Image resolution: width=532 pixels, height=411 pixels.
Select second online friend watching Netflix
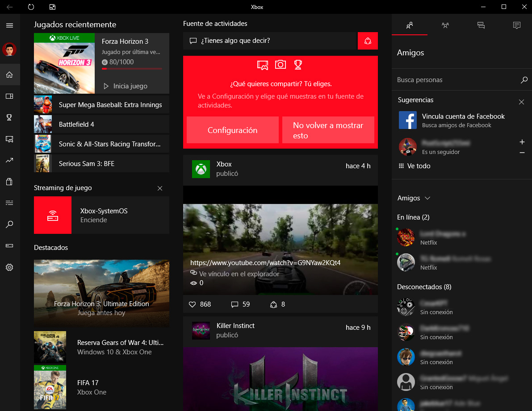coord(462,262)
